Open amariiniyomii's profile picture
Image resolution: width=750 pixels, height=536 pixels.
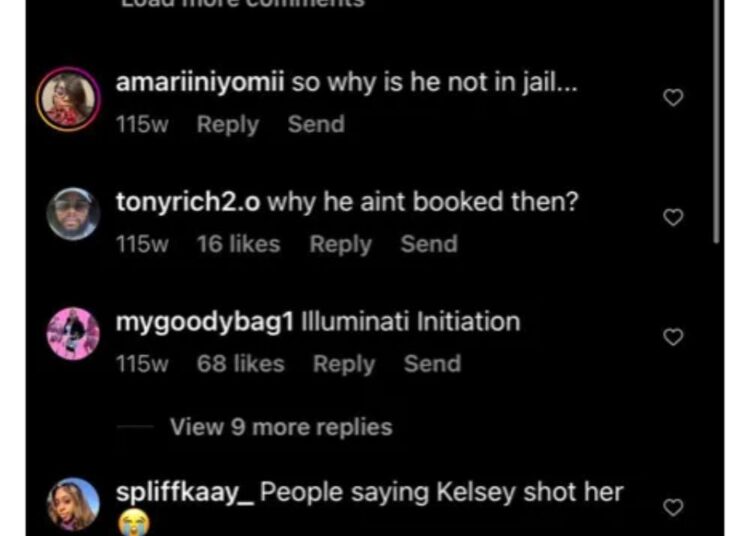point(68,99)
